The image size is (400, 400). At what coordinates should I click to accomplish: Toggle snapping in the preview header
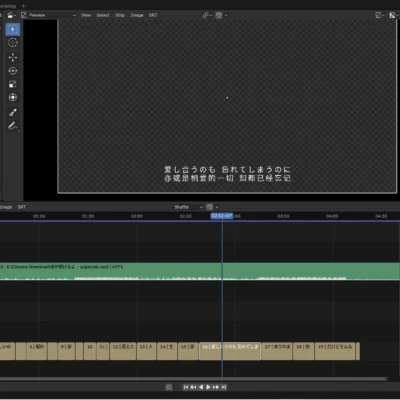coord(219,15)
